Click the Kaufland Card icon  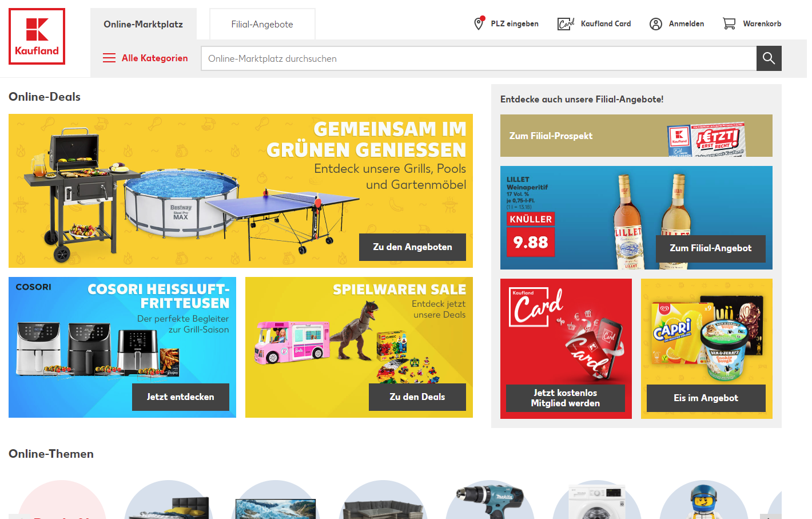(x=566, y=23)
